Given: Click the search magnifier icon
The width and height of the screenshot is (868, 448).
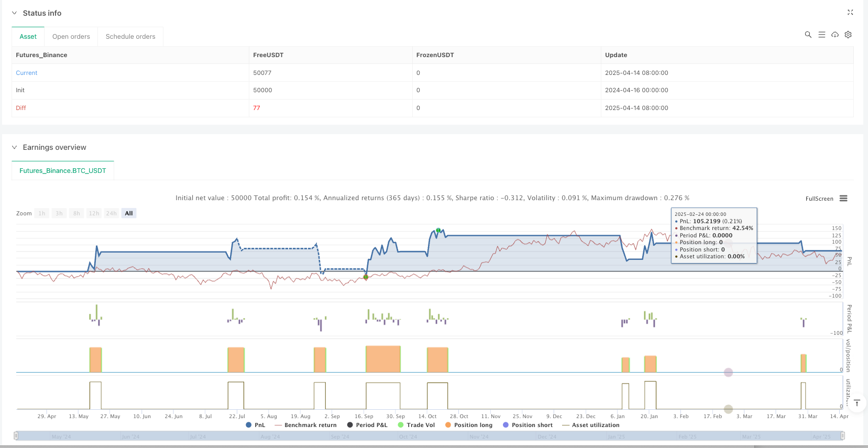Looking at the screenshot, I should 808,35.
